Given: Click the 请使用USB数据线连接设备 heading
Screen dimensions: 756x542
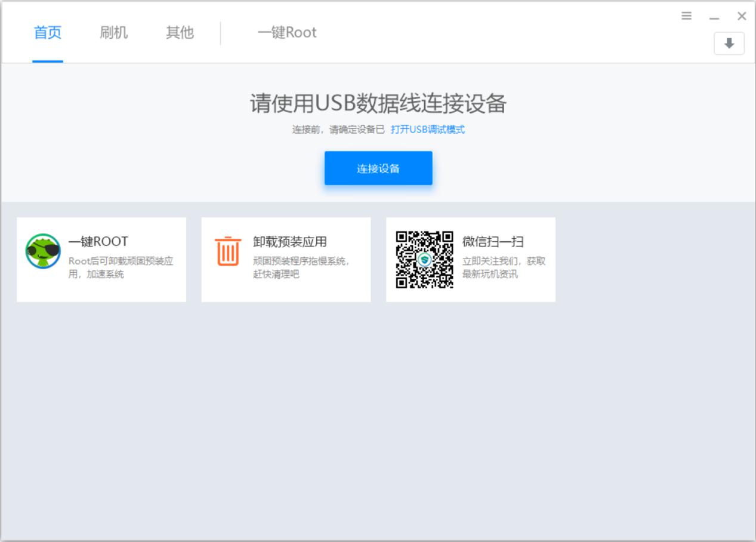Looking at the screenshot, I should [378, 104].
